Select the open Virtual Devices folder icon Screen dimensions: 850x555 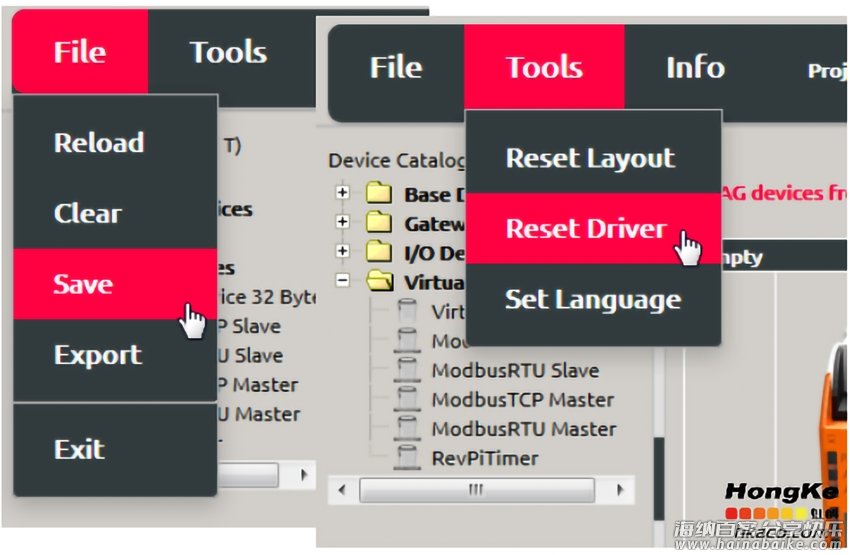tap(380, 281)
